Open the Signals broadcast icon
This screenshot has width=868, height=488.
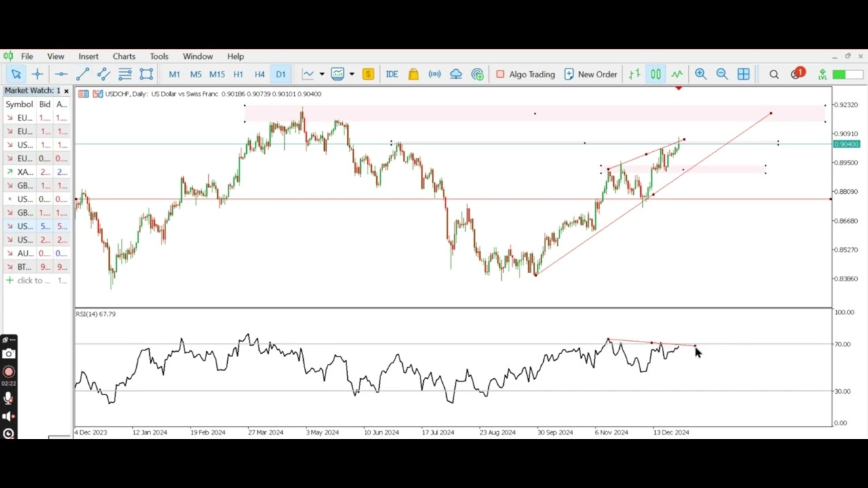tap(435, 75)
